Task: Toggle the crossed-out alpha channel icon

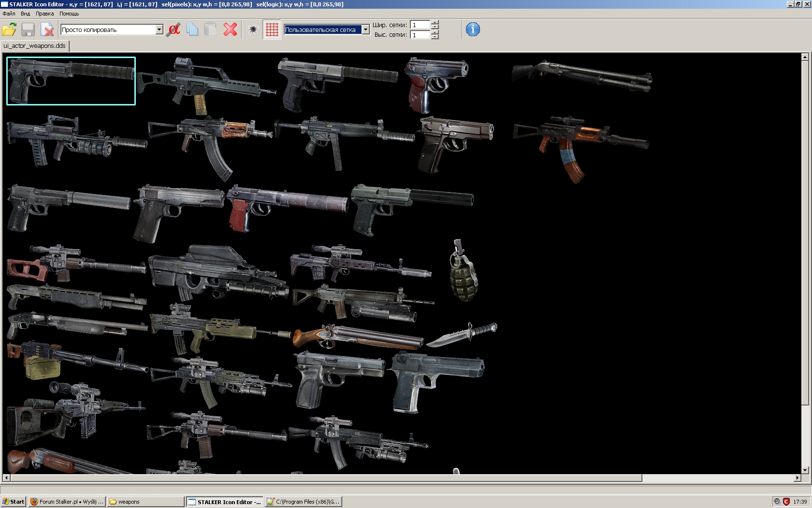Action: (x=173, y=30)
